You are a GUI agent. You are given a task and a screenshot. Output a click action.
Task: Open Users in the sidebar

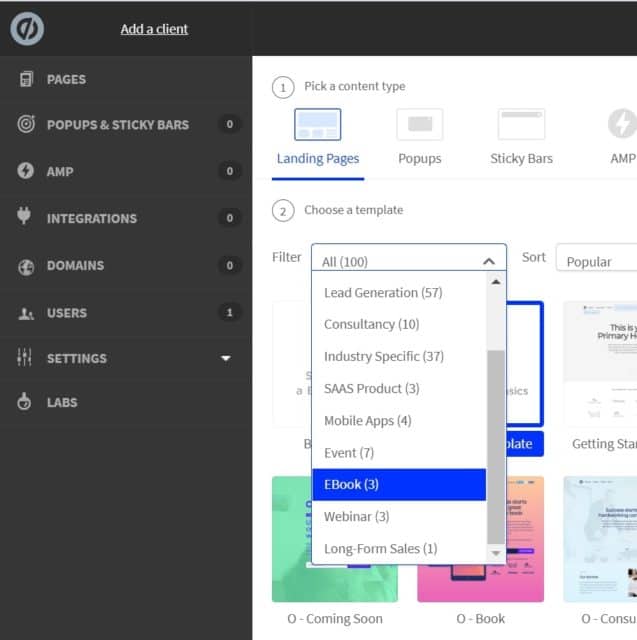coord(67,313)
